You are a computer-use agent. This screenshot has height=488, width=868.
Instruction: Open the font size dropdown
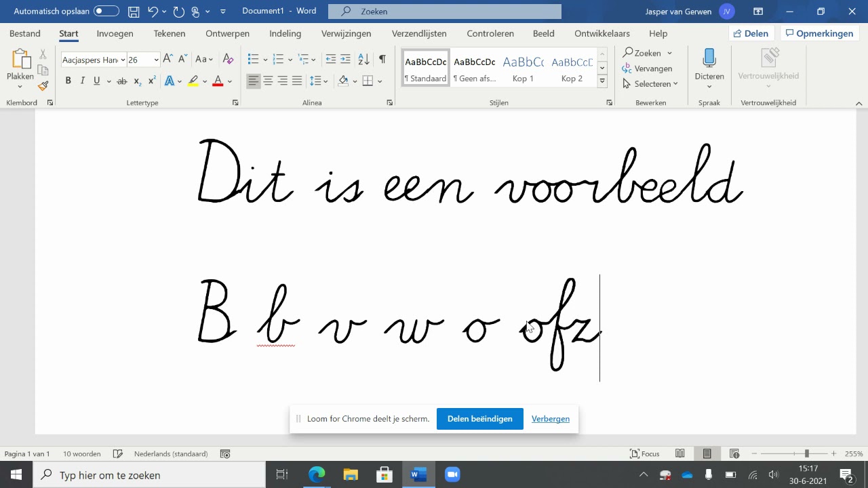pyautogui.click(x=156, y=60)
